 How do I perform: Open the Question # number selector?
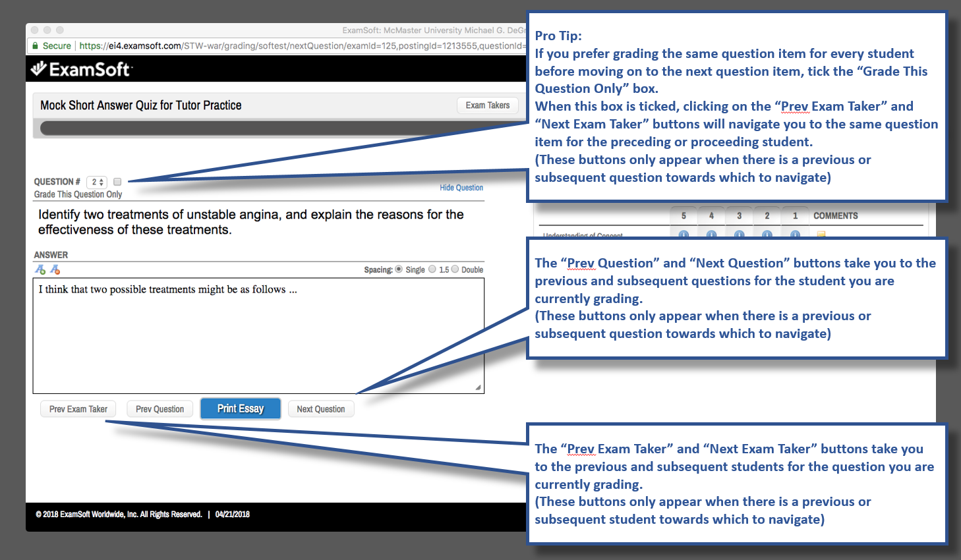tap(97, 182)
